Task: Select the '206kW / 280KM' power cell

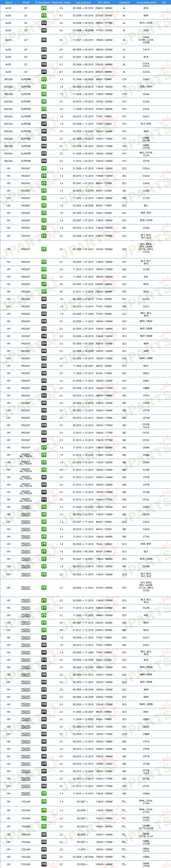Action: coord(104,8)
